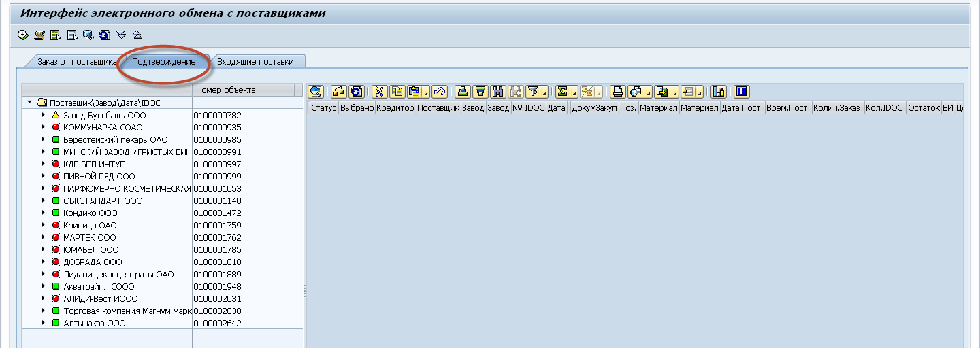This screenshot has width=980, height=348.
Task: Click the № IDOC column header
Action: click(x=528, y=107)
